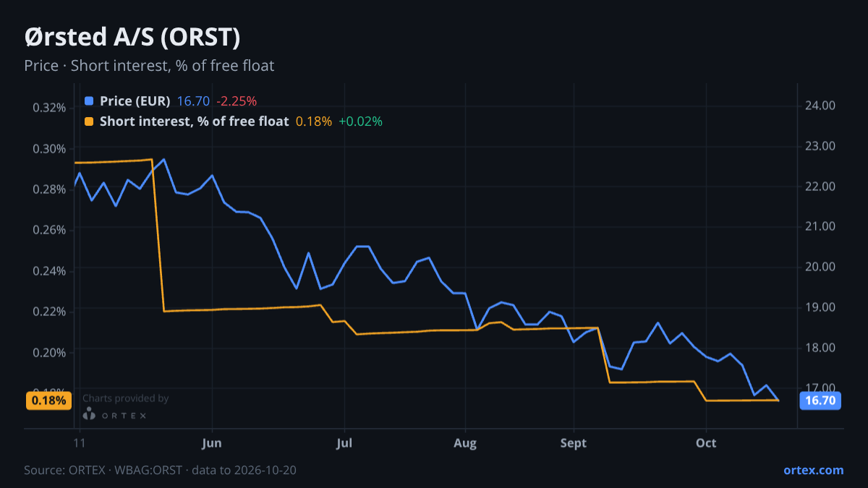This screenshot has width=868, height=488.
Task: Click the Oct x-axis label
Action: coord(706,442)
